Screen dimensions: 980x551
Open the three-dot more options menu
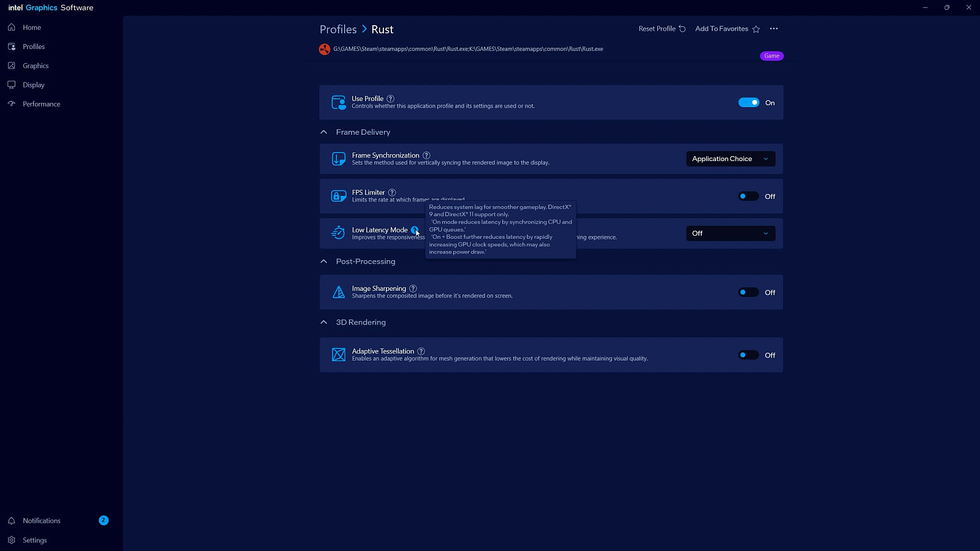[x=774, y=29]
